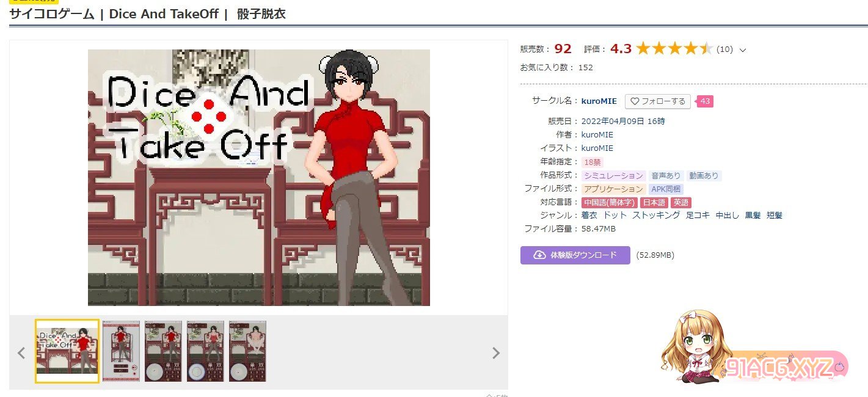The height and width of the screenshot is (397, 868).
Task: Expand the rating breakdown chevron
Action: tap(743, 50)
